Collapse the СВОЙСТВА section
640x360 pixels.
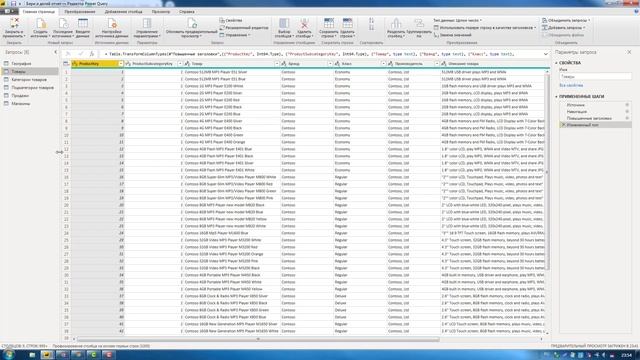[556, 63]
